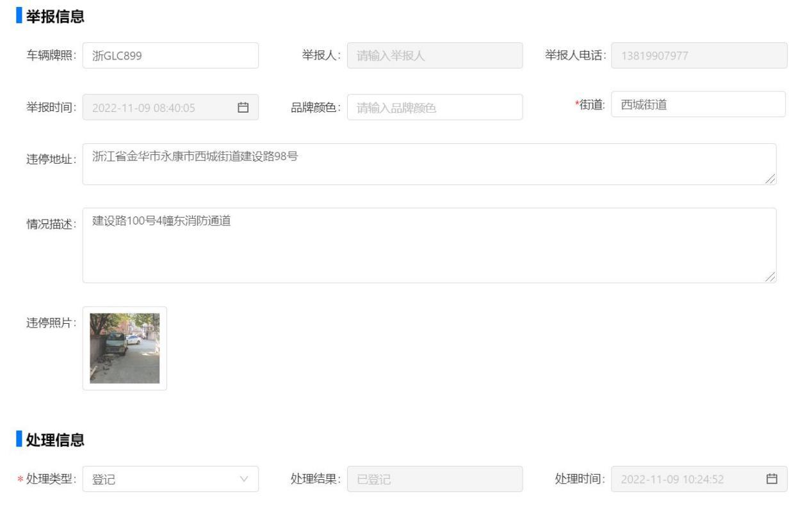This screenshot has width=812, height=510.
Task: Click the 处理结果 field showing 已登记
Action: tap(434, 479)
